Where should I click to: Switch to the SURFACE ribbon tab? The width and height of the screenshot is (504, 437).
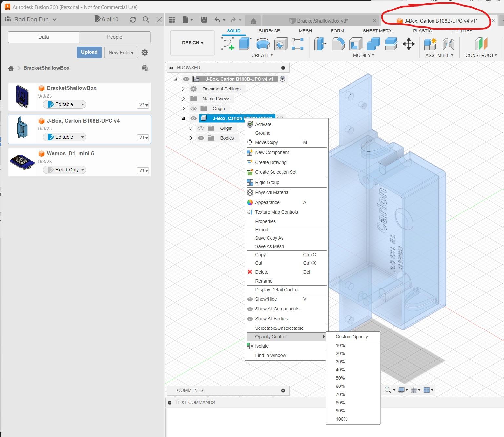(269, 31)
